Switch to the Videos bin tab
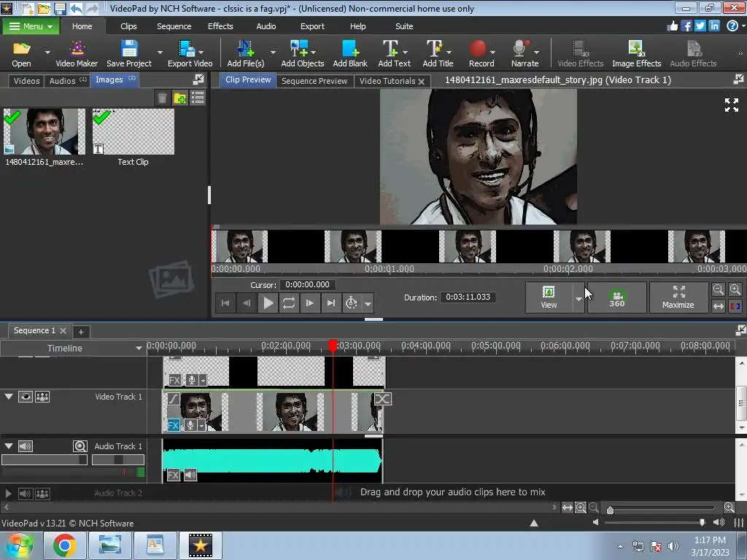This screenshot has height=560, width=747. point(26,81)
